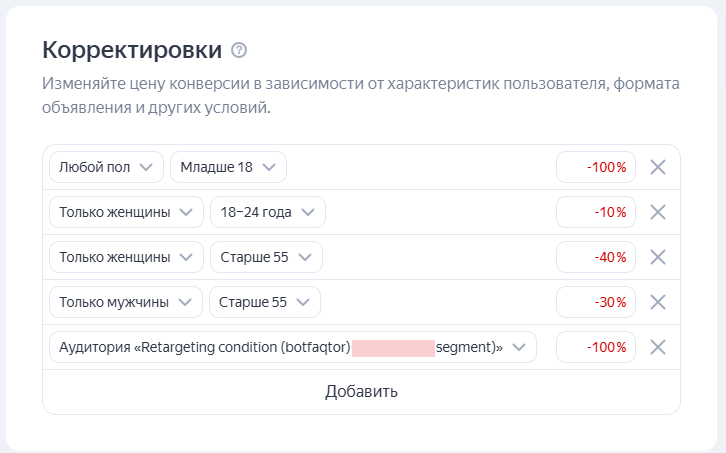The width and height of the screenshot is (726, 453).
Task: Edit the -100% value for Младше 18
Action: click(596, 167)
